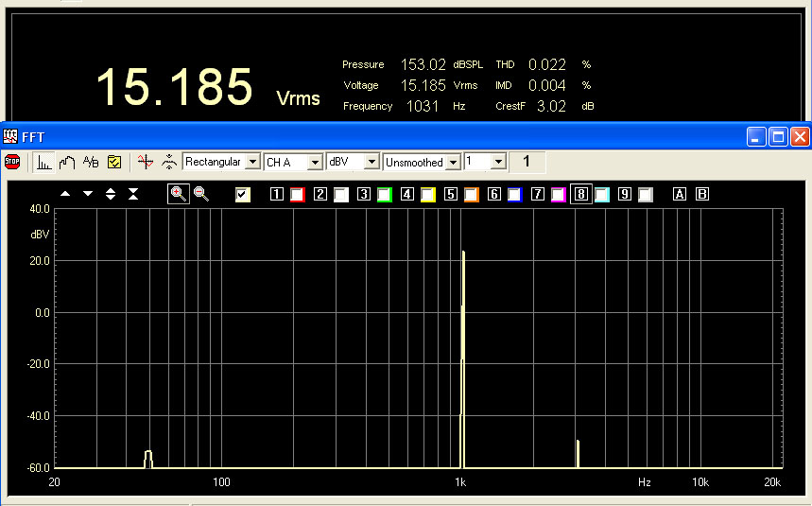Click the up triangle arrow above graph

[65, 194]
